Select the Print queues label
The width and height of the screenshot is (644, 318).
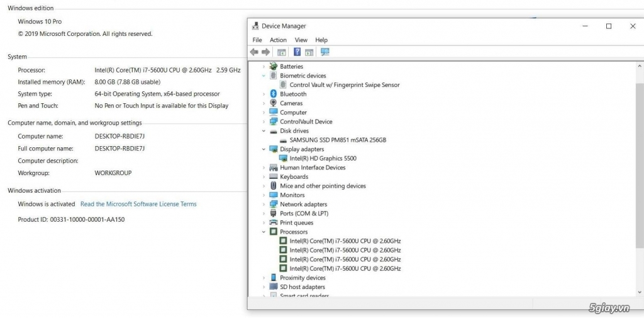(297, 222)
